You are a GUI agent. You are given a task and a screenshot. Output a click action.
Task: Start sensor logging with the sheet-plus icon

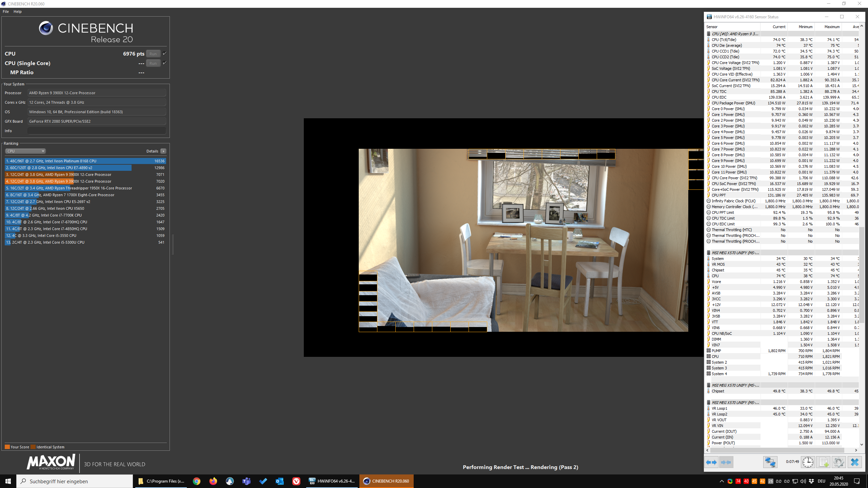click(x=823, y=462)
